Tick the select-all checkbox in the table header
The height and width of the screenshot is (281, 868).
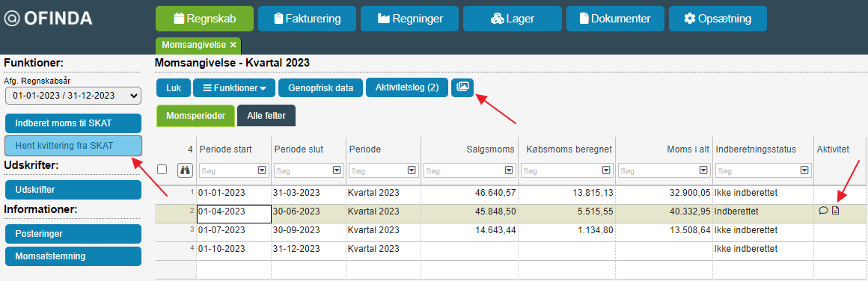click(x=162, y=170)
